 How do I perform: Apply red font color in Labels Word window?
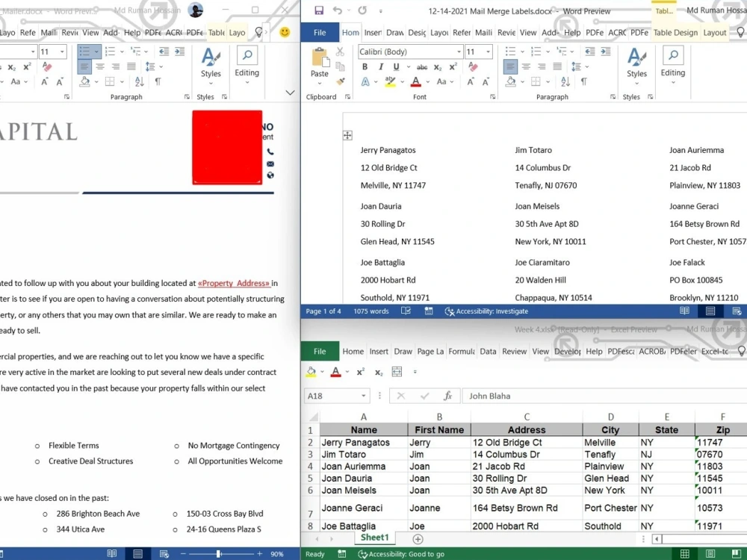[x=416, y=82]
